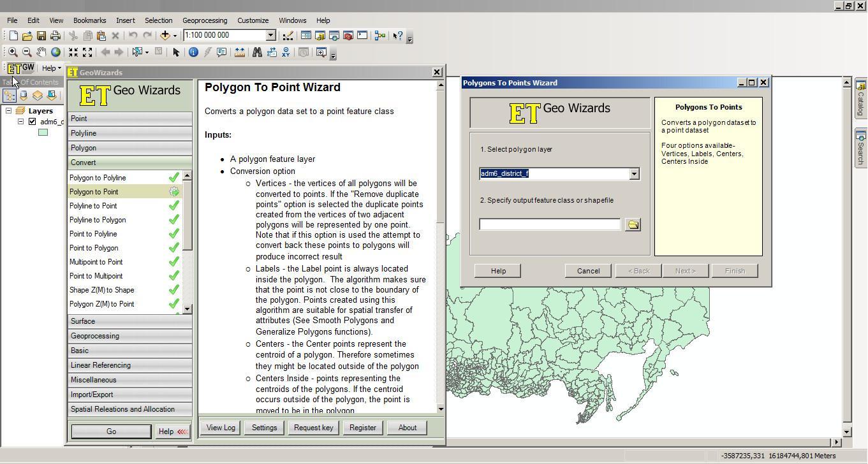Viewport: 868px width, 464px height.
Task: Open ET GeoWizards main toolbar button
Action: tap(21, 68)
